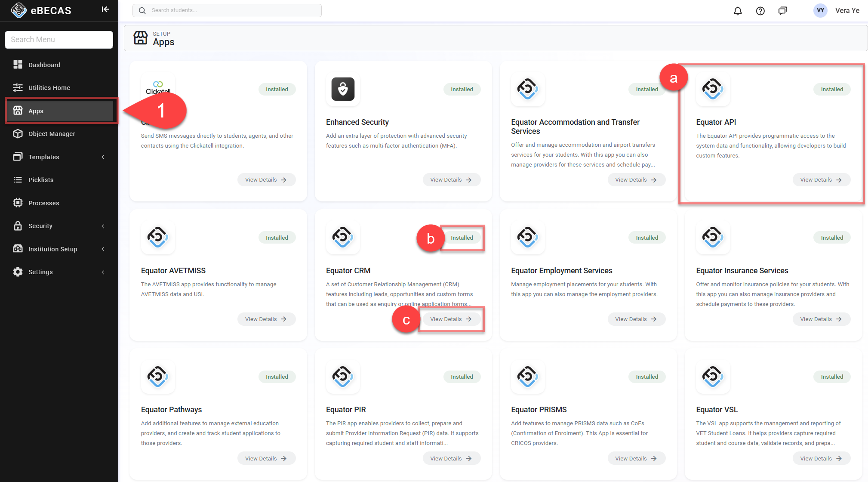Screen dimensions: 868x482
Task: Open Object Manager menu item
Action: [59, 134]
